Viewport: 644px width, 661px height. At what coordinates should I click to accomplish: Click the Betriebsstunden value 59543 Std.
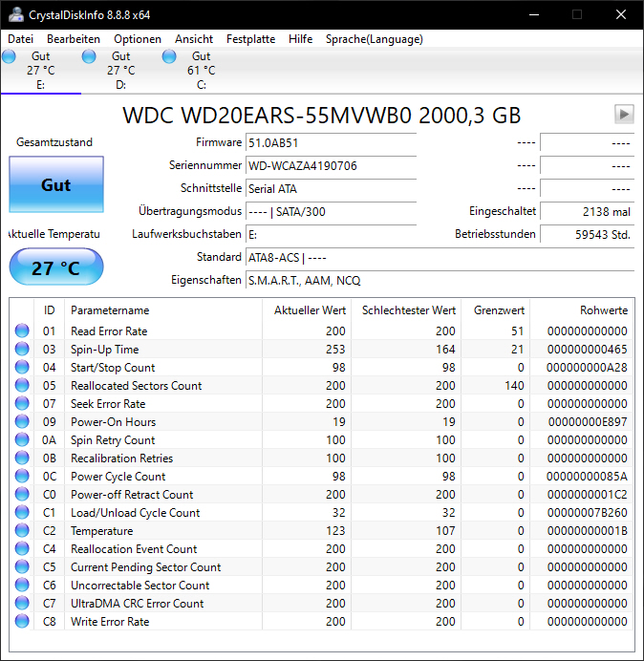587,234
